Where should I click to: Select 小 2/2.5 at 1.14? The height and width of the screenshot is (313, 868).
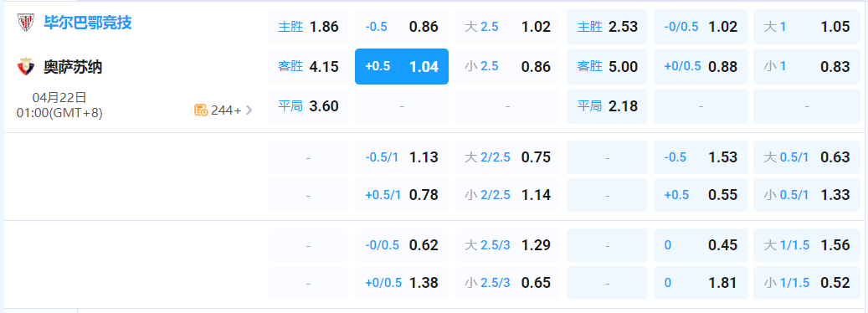pos(507,195)
